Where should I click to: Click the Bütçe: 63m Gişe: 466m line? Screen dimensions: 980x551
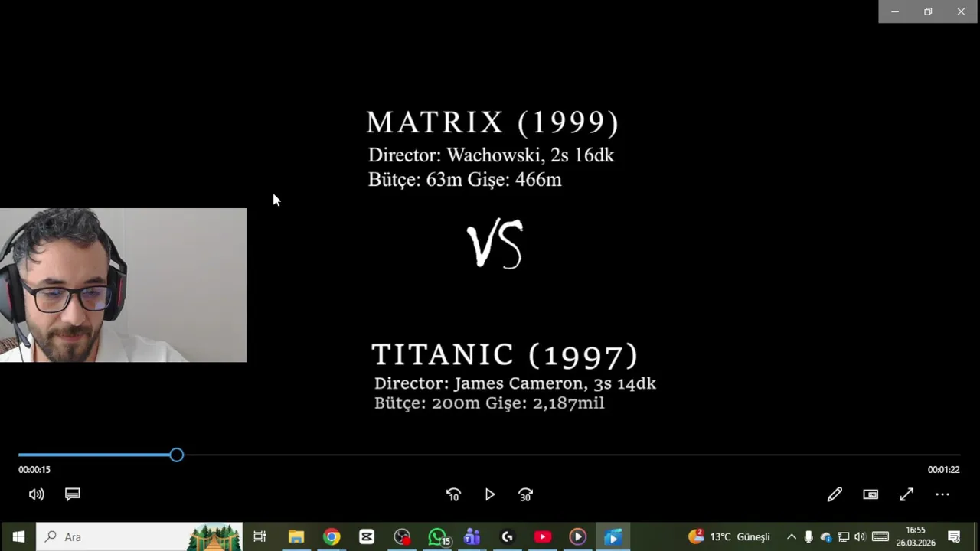pos(465,180)
